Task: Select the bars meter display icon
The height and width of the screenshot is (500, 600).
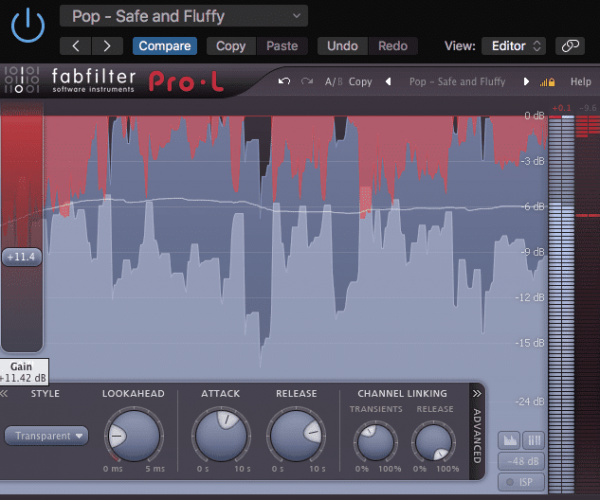Action: 534,440
